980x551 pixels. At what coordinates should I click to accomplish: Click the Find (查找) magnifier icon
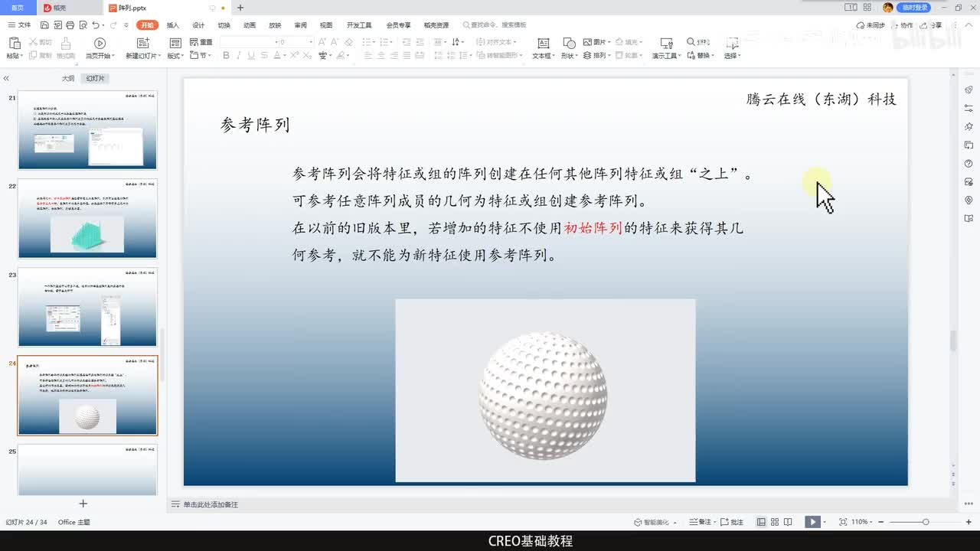(x=691, y=42)
